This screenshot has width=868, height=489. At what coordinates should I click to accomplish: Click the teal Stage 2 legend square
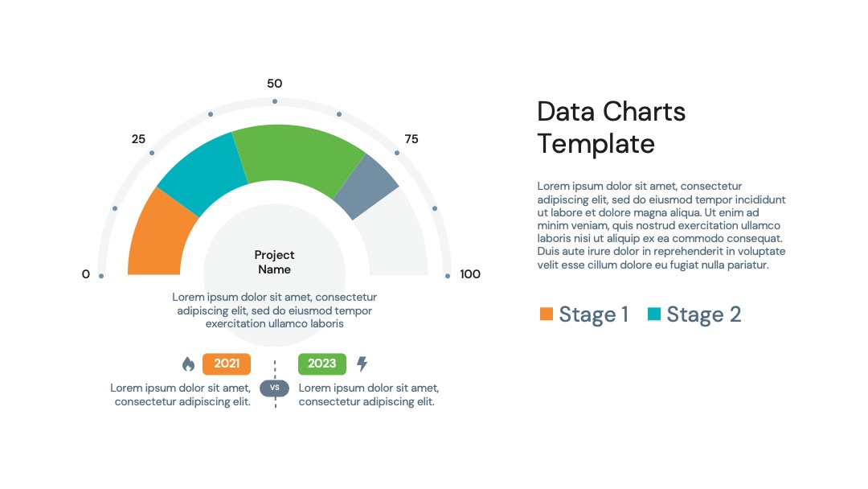653,314
